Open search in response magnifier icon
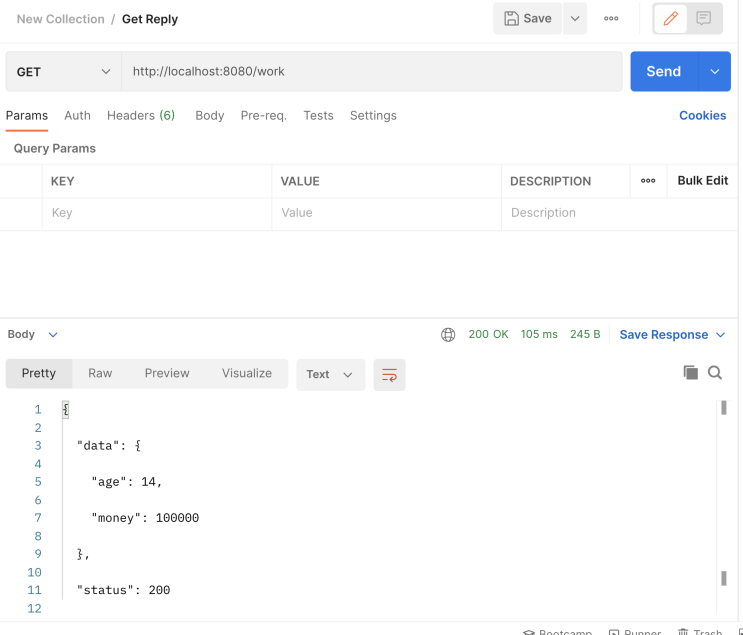This screenshot has width=743, height=635. pyautogui.click(x=715, y=372)
